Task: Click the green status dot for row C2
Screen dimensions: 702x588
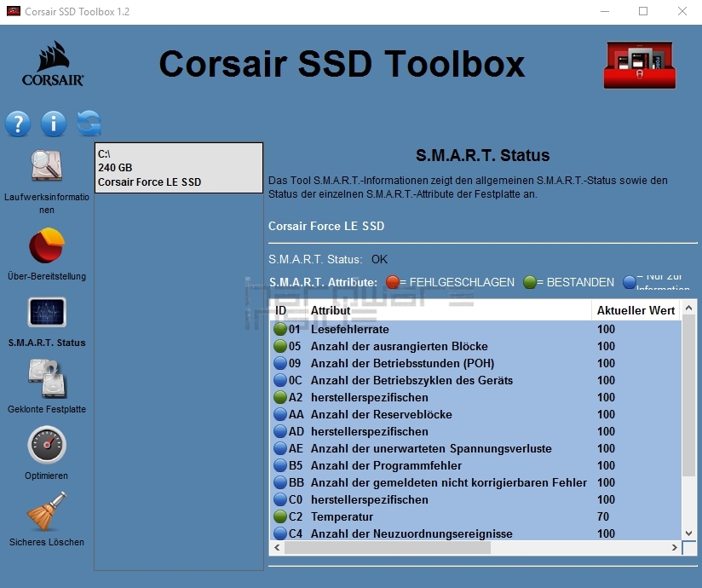Action: (x=280, y=516)
